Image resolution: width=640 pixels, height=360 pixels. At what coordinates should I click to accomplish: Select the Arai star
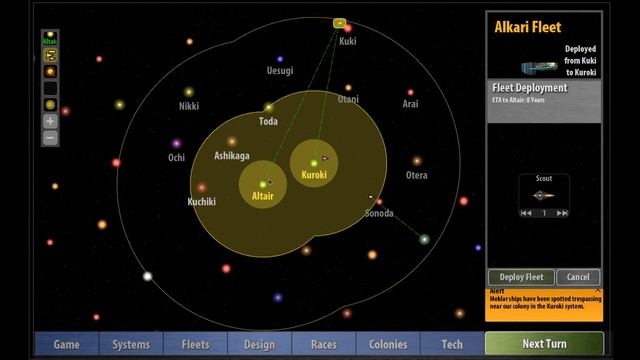[411, 93]
